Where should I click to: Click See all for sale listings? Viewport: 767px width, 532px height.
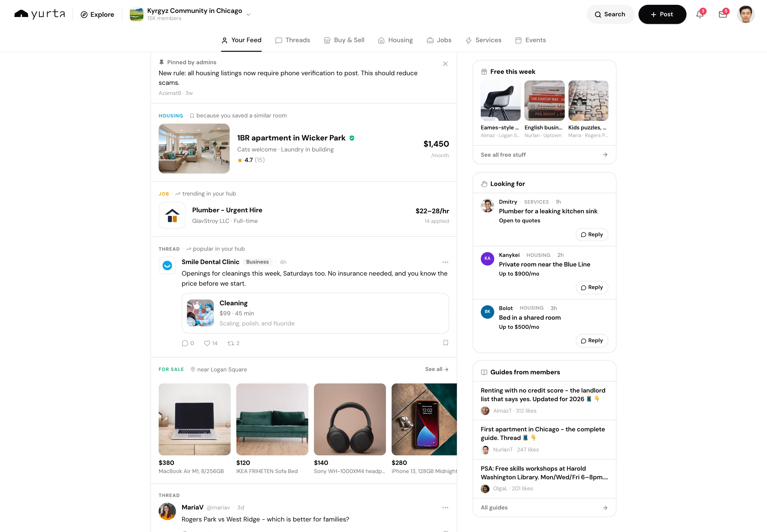(437, 369)
